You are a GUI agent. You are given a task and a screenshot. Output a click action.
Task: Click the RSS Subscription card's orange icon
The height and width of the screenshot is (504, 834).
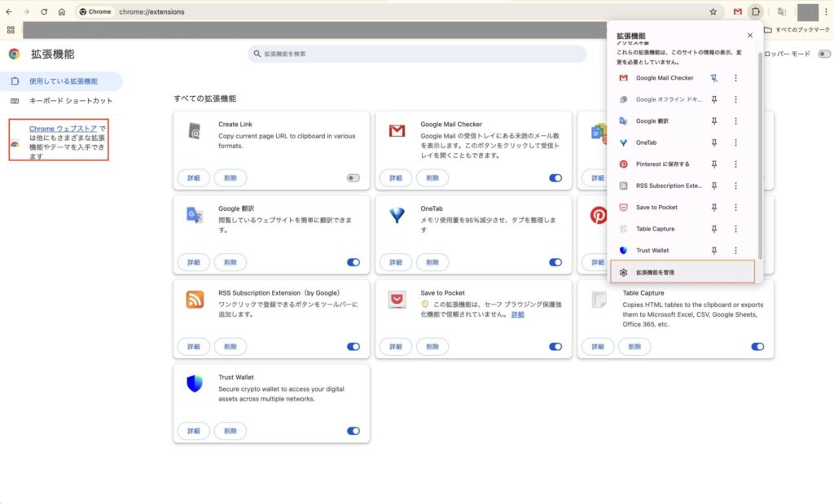point(195,300)
